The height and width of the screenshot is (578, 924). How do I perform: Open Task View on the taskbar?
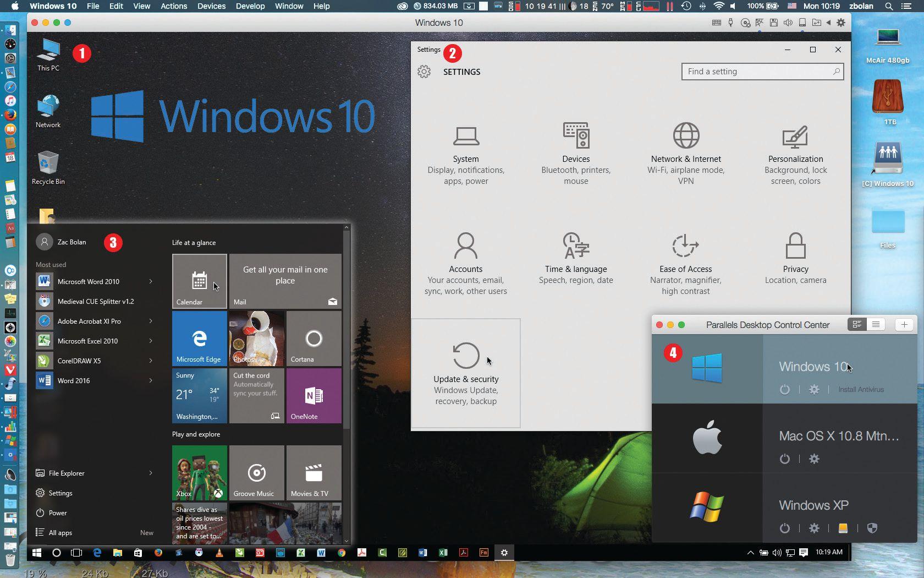[x=76, y=553]
